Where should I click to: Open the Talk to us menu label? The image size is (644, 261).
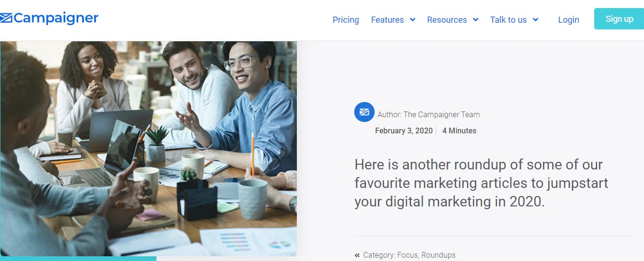[508, 20]
